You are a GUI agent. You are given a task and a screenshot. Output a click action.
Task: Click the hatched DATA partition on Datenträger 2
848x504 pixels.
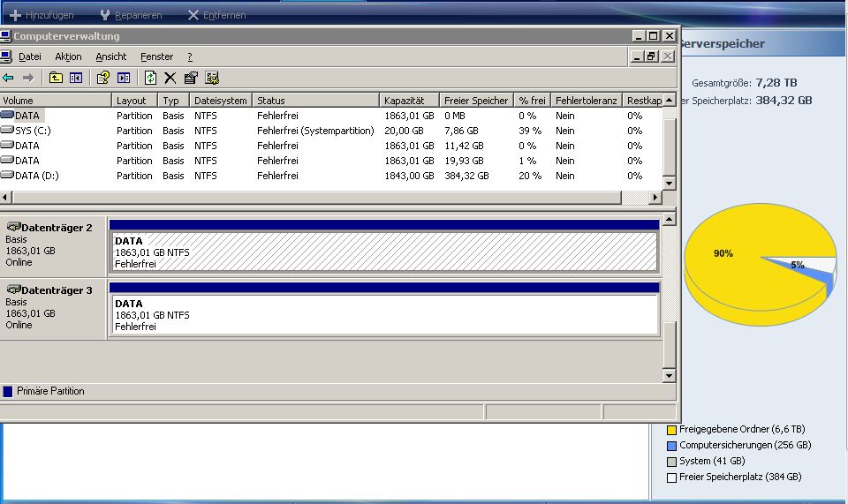pos(384,252)
